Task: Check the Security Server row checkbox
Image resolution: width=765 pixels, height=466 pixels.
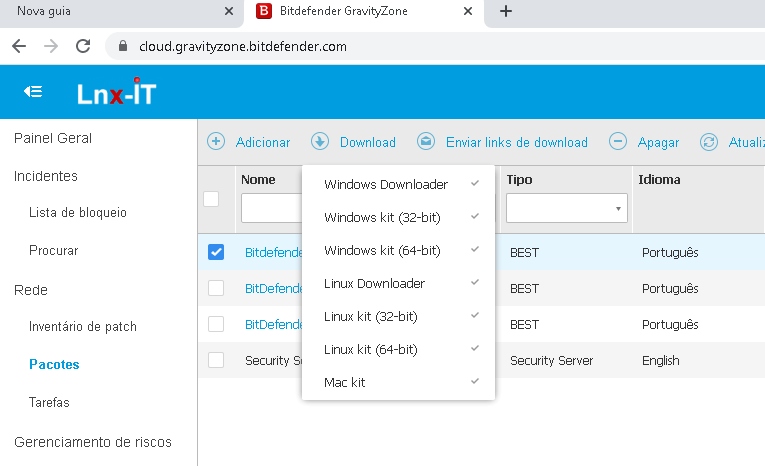Action: click(216, 361)
